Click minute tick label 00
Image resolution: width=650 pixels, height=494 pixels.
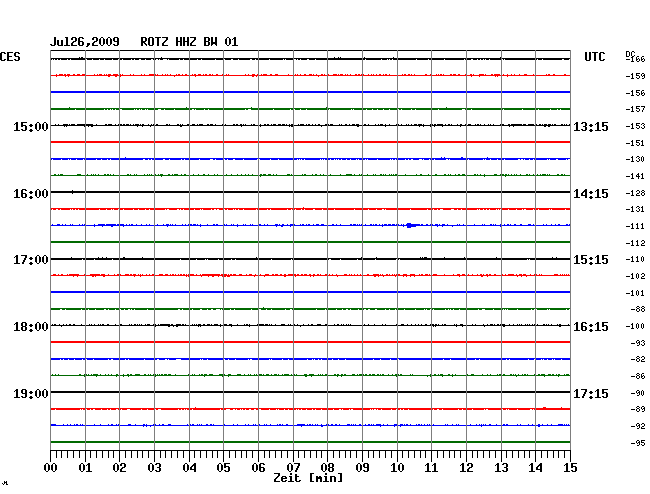point(51,468)
